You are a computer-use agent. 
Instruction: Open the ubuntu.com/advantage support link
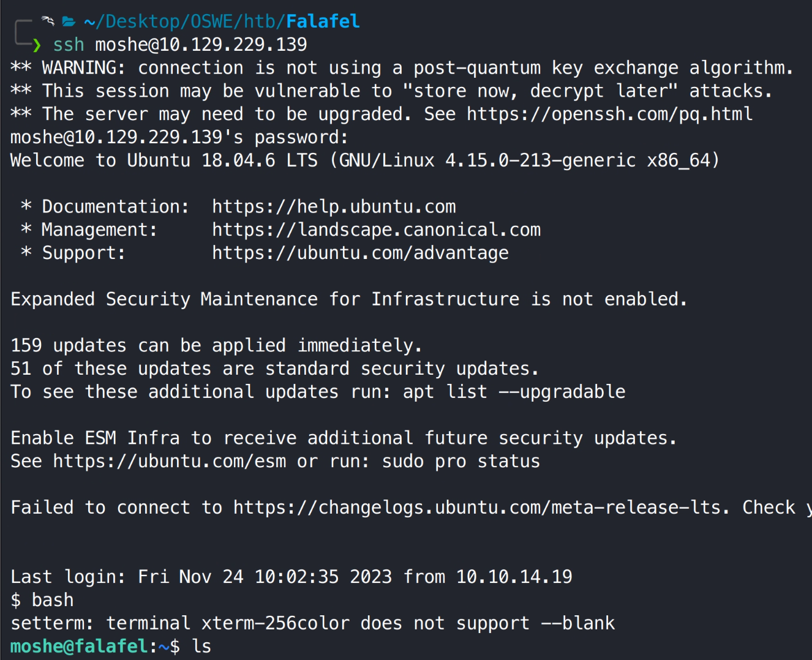click(360, 253)
